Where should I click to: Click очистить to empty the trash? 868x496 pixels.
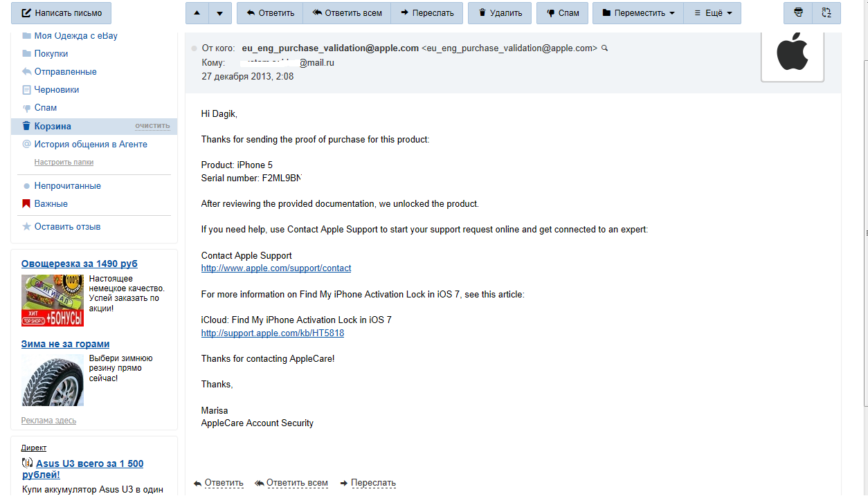(x=152, y=126)
